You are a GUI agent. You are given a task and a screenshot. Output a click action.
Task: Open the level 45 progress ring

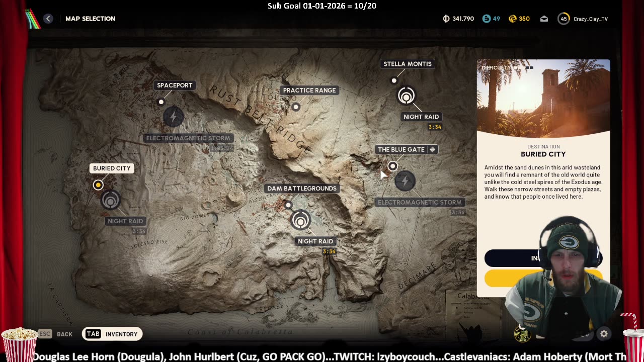point(563,19)
